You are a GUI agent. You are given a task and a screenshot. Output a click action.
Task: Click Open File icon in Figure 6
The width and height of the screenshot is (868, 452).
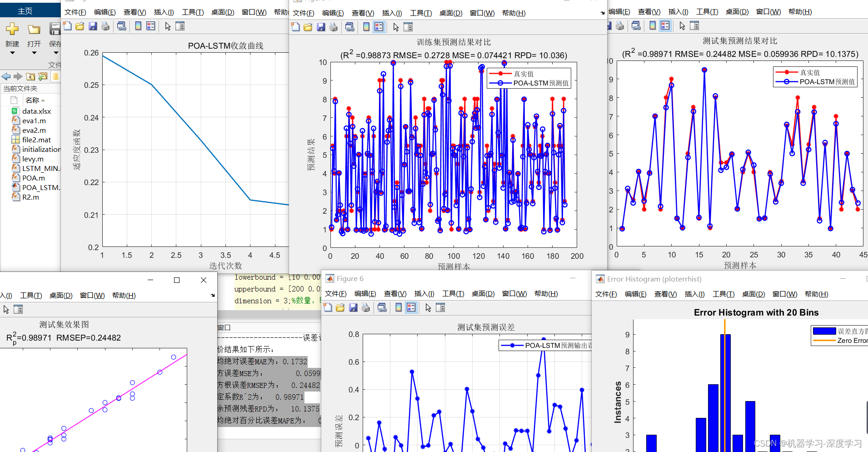(x=340, y=307)
